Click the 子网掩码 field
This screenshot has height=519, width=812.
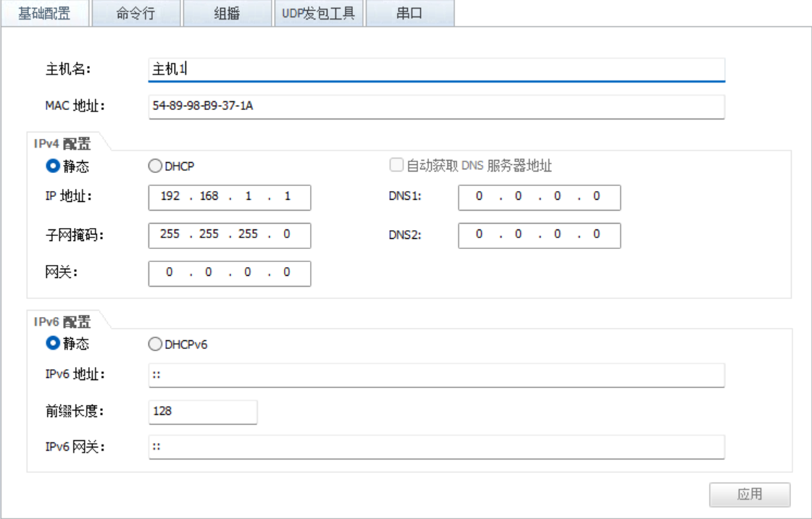(230, 235)
